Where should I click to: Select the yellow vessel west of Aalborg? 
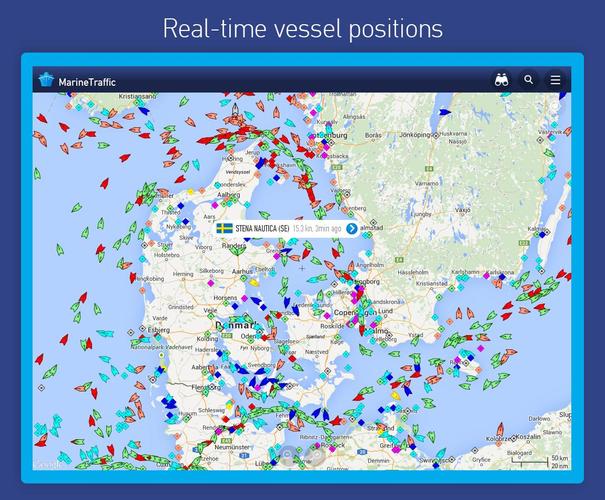click(191, 191)
